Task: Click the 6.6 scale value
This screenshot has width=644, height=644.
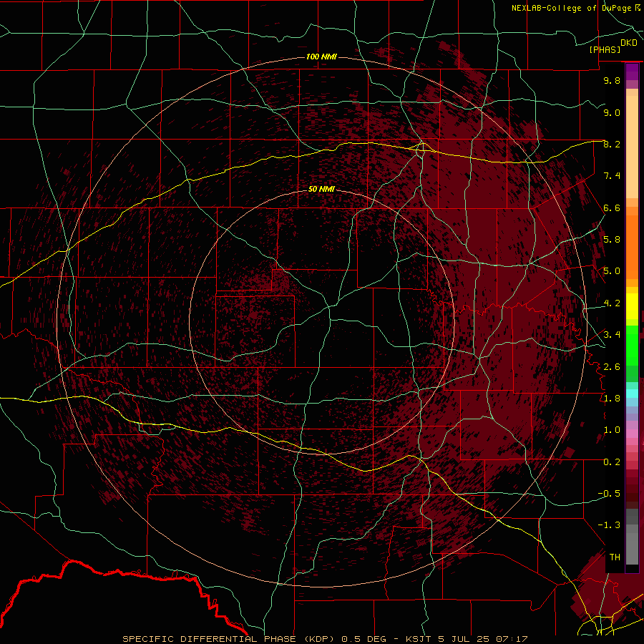Action: [x=612, y=208]
